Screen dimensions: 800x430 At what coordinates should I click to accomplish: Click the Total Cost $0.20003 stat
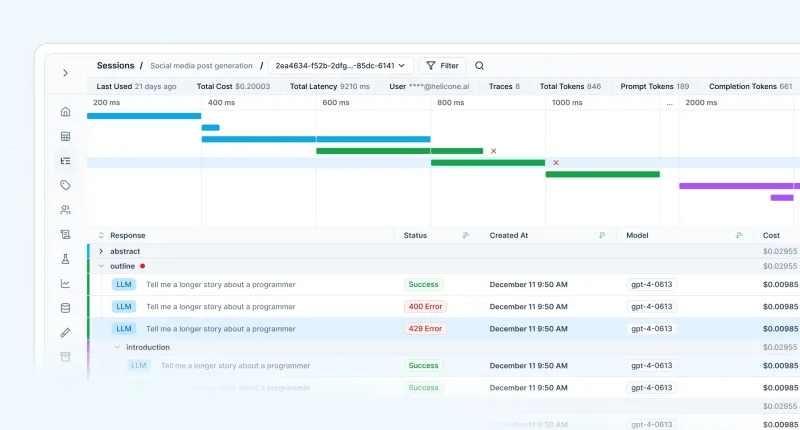click(x=233, y=87)
